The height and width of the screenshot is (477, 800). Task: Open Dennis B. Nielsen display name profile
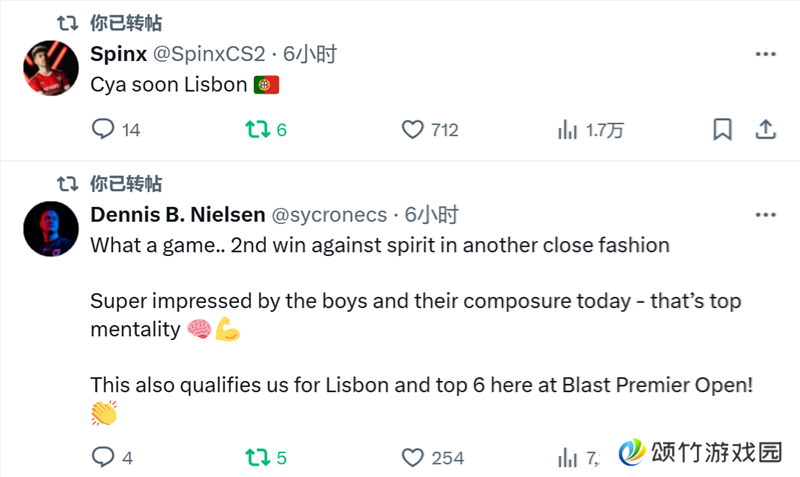coord(178,215)
